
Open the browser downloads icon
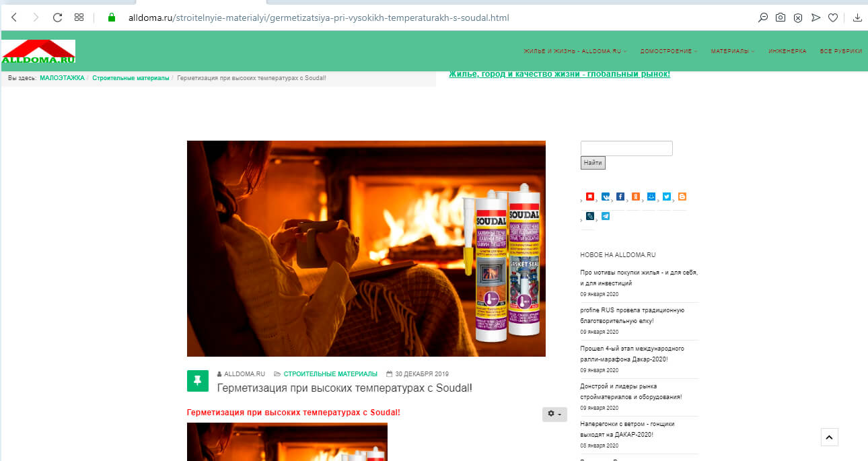[857, 17]
